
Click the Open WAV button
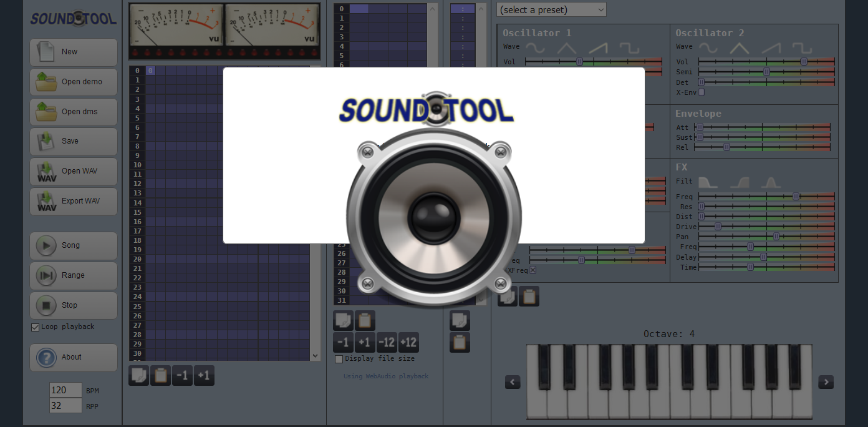coord(74,172)
